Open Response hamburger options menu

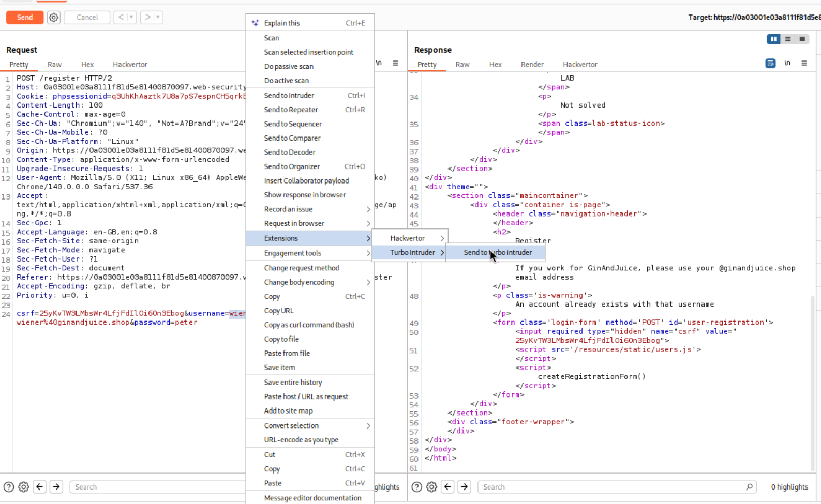point(804,64)
